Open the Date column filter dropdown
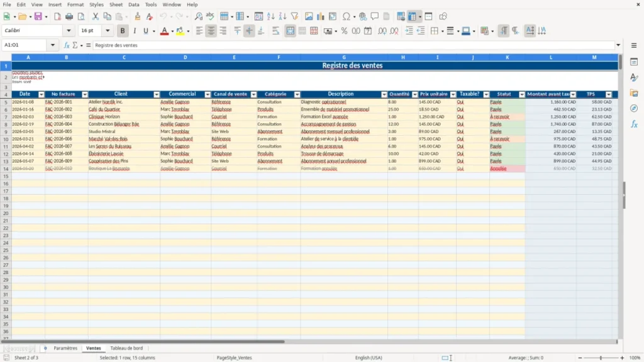 [41, 94]
